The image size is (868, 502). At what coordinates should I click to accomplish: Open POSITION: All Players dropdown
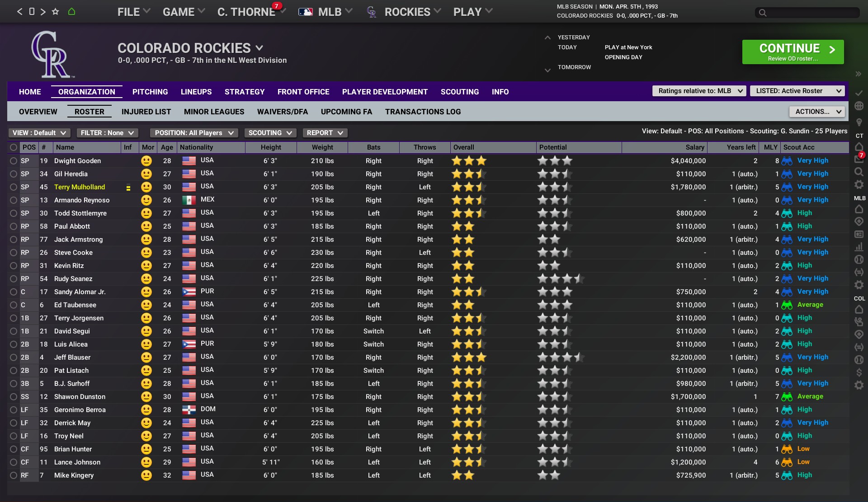194,133
